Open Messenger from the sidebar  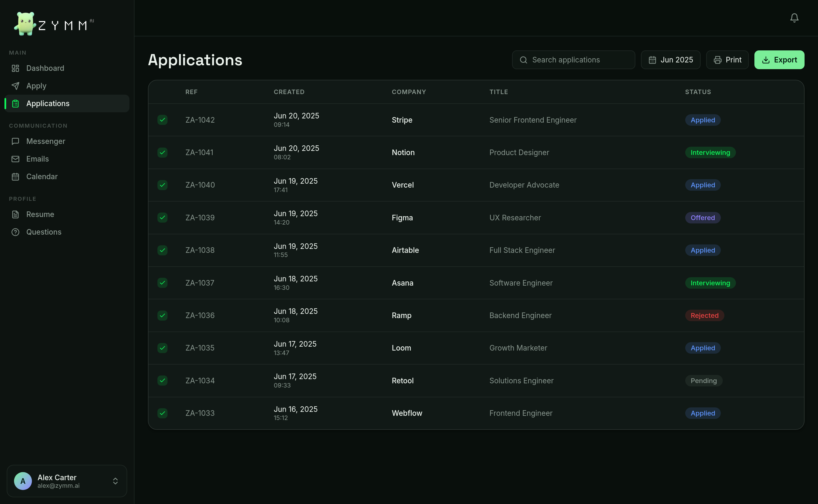[67, 141]
